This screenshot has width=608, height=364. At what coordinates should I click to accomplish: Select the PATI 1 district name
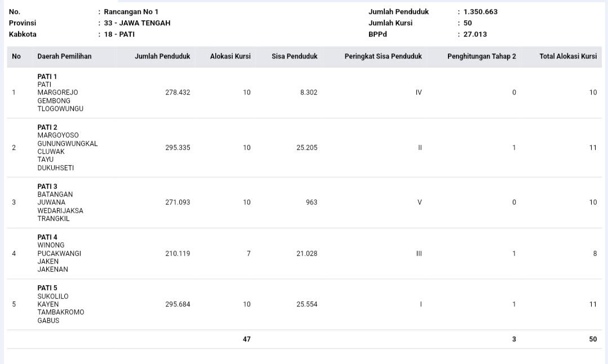click(x=47, y=77)
